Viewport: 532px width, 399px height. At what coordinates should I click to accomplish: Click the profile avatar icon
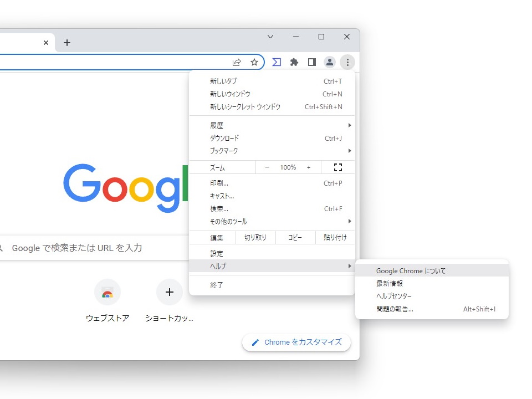[x=330, y=62]
